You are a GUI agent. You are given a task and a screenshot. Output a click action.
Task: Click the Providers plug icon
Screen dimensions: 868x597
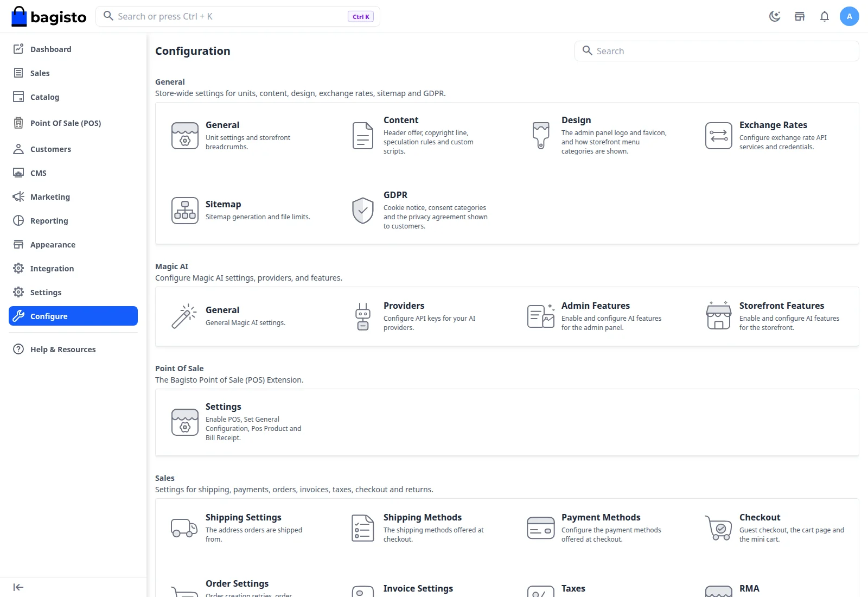pos(363,316)
